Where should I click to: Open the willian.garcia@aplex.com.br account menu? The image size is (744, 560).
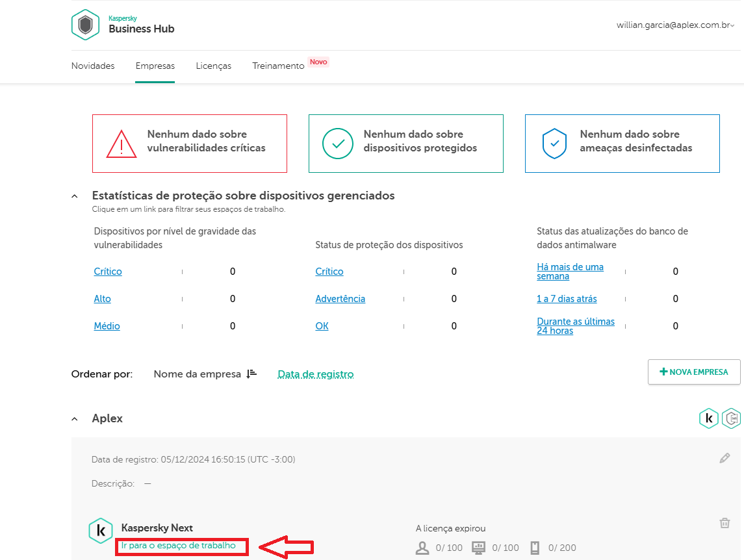click(675, 25)
